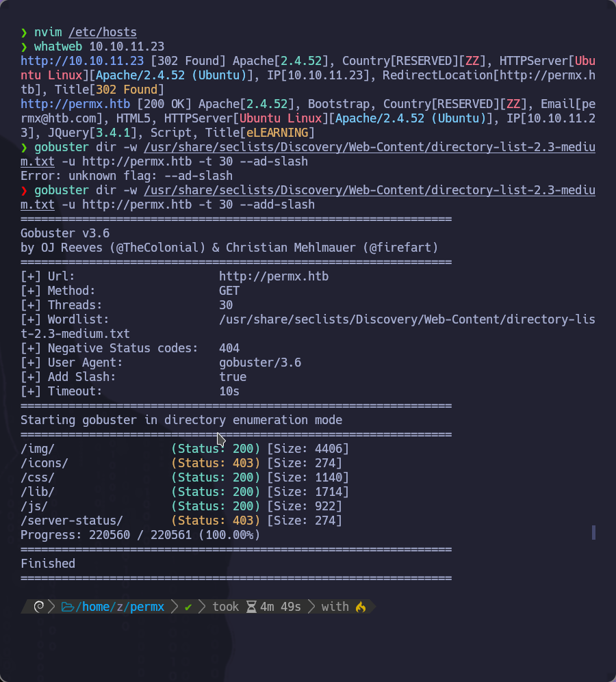Click the "whatweb" command text

[x=58, y=47]
